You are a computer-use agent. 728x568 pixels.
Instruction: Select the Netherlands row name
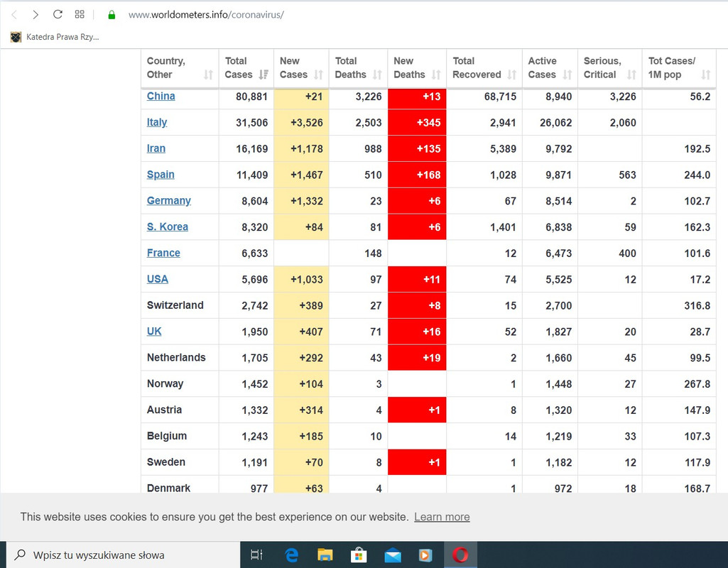pos(176,357)
